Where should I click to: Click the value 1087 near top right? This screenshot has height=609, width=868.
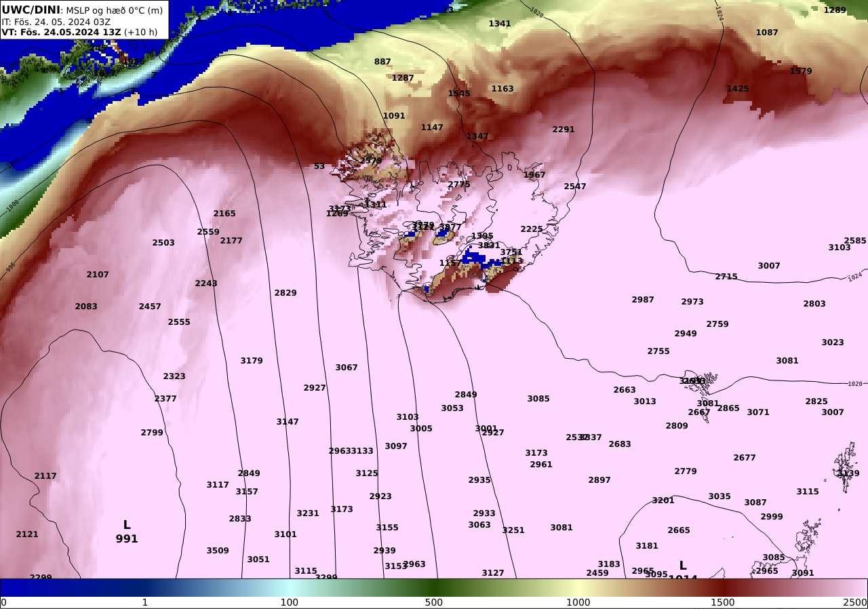[x=767, y=33]
